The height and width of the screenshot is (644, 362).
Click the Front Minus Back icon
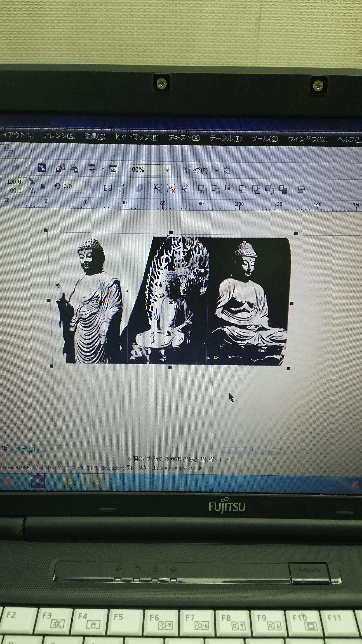tap(256, 190)
